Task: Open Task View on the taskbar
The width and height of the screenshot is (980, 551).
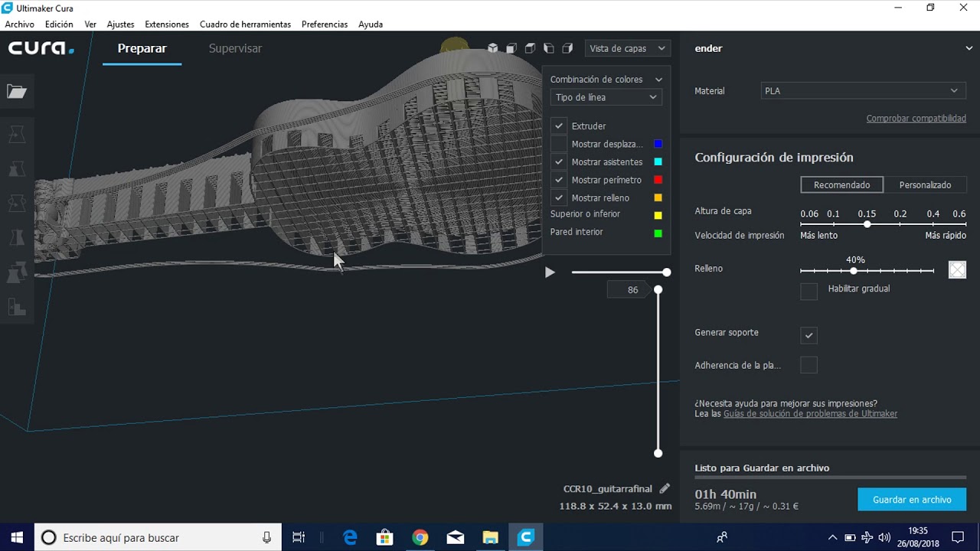Action: click(299, 537)
